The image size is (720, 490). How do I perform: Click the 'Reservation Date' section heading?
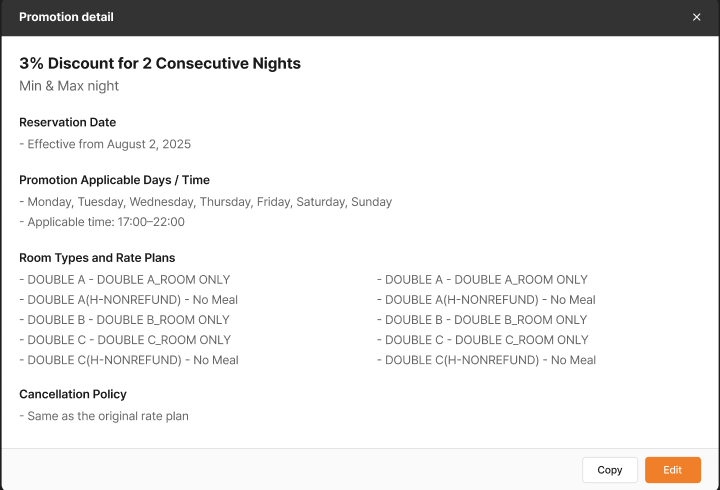68,122
